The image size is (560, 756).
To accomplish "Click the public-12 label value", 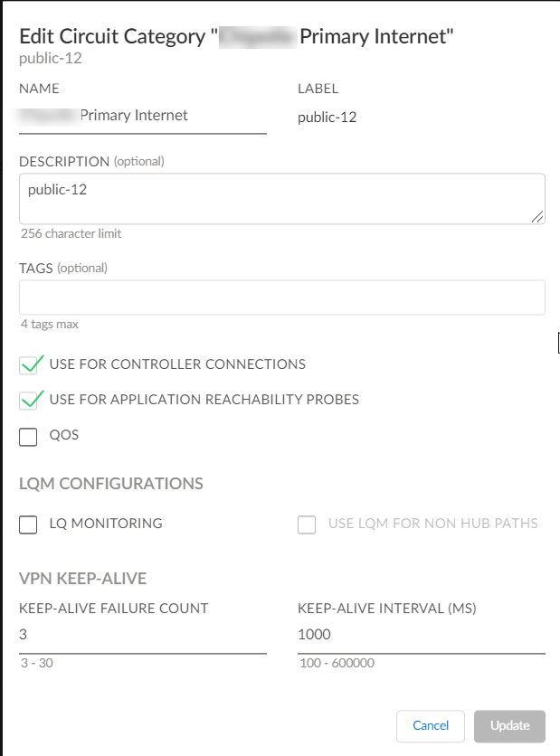I will point(327,117).
